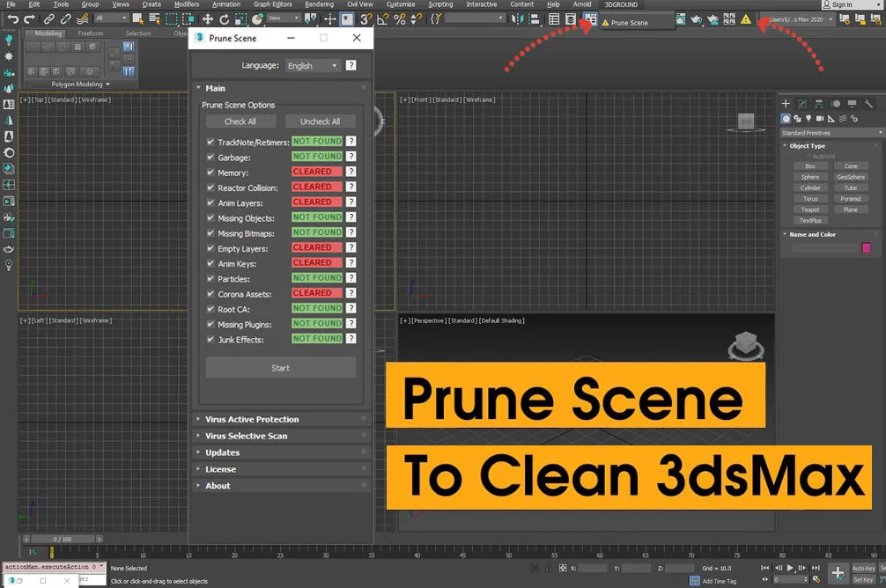This screenshot has height=588, width=886.
Task: Select the Lights category bulb icon
Action: tap(808, 119)
